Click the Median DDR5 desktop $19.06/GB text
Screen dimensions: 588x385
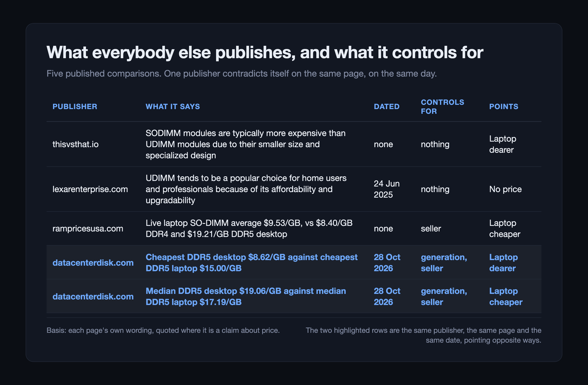[246, 296]
